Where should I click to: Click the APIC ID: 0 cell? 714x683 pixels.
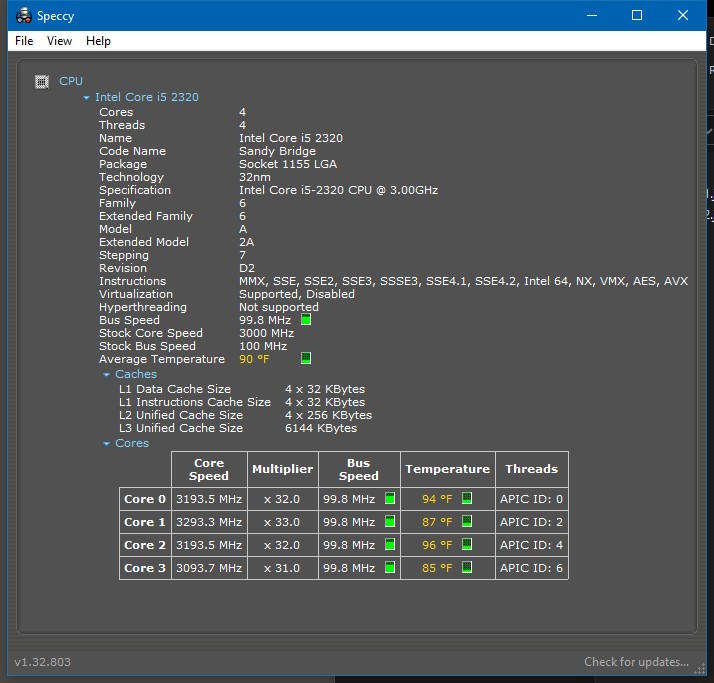pyautogui.click(x=531, y=499)
